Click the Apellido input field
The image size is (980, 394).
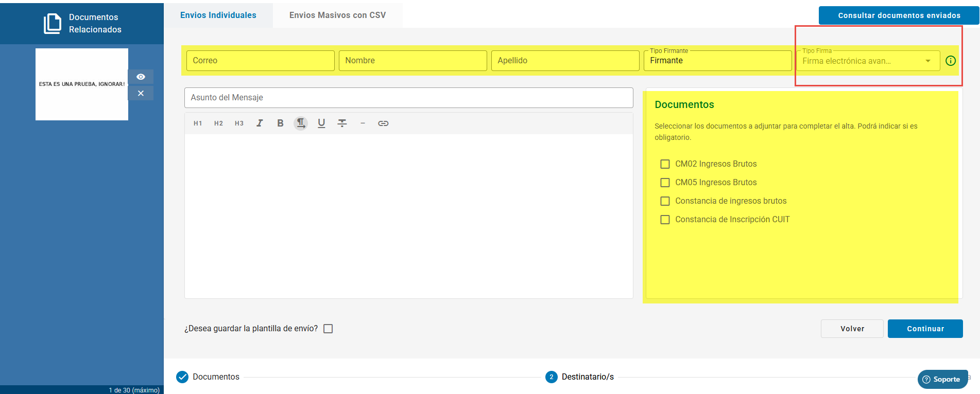click(565, 61)
